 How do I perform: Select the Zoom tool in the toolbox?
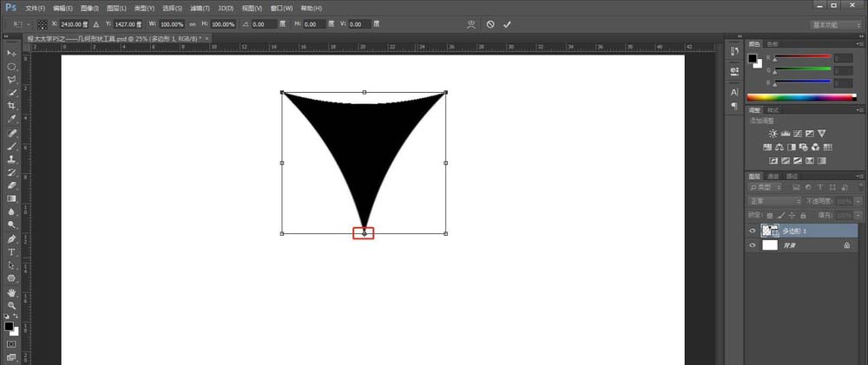tap(12, 305)
